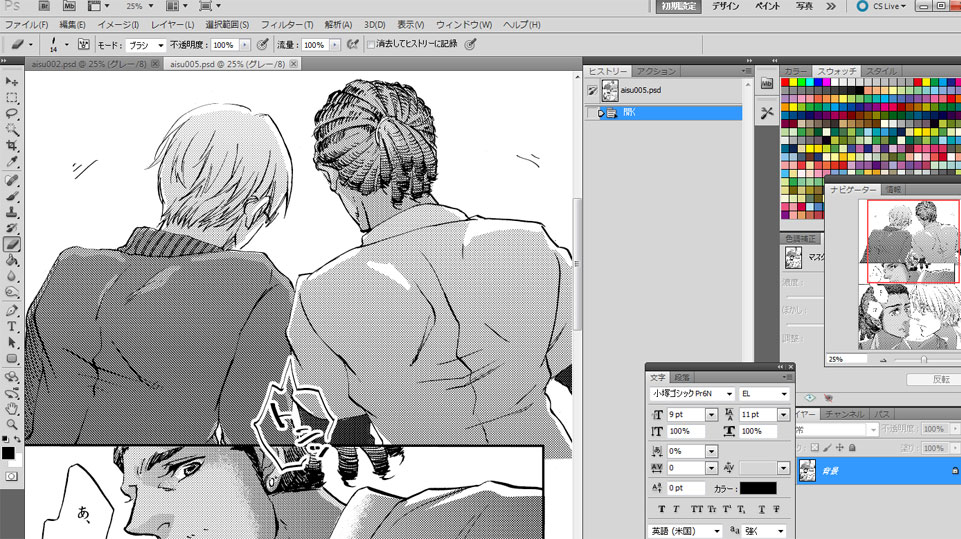The width and height of the screenshot is (961, 539).
Task: Select the Eyedropper tool
Action: point(12,162)
